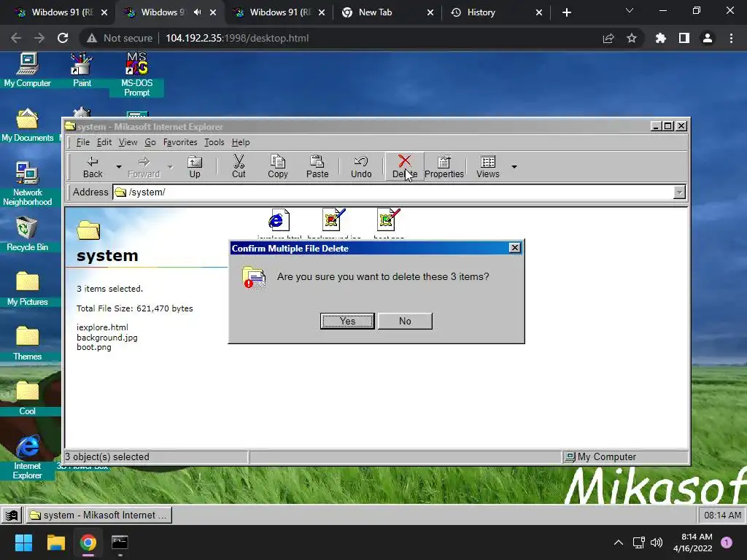Expand the Back history dropdown arrow
This screenshot has height=560, width=747.
coord(119,167)
